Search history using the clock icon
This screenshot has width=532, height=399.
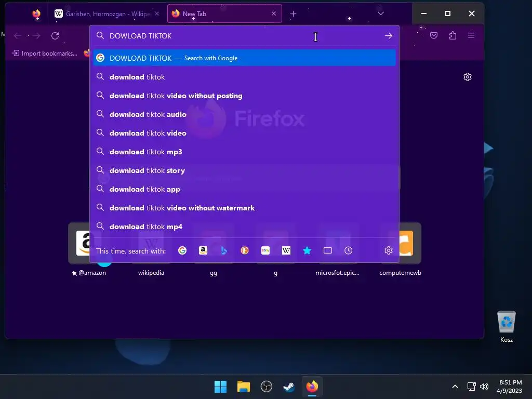349,250
